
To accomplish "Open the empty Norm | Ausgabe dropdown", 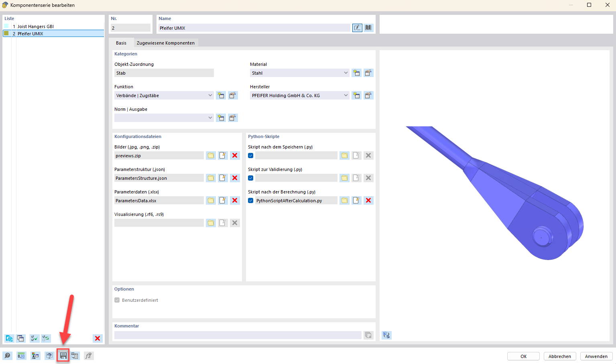I will (164, 118).
